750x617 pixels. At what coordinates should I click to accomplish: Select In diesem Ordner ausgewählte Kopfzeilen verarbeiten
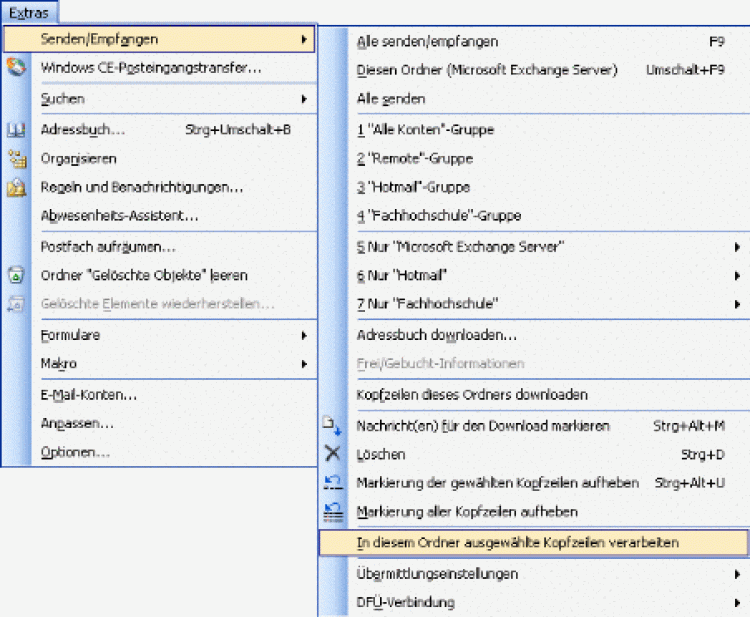(x=517, y=542)
